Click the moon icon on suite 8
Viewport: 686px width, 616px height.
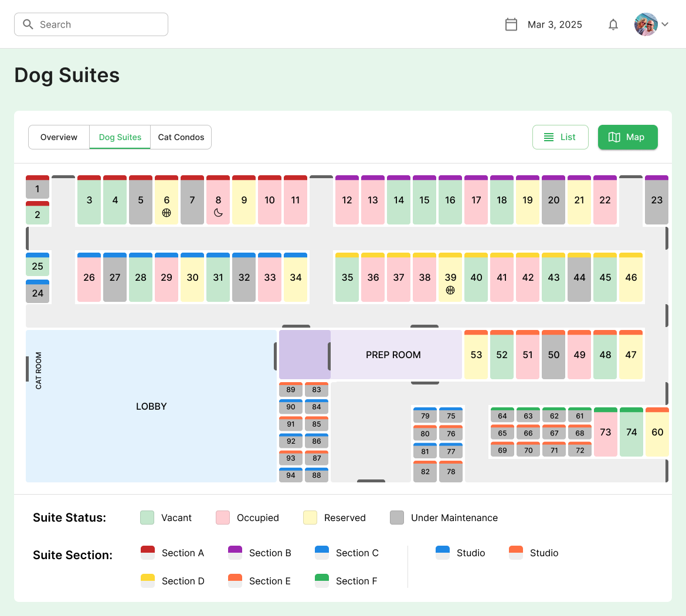[218, 213]
